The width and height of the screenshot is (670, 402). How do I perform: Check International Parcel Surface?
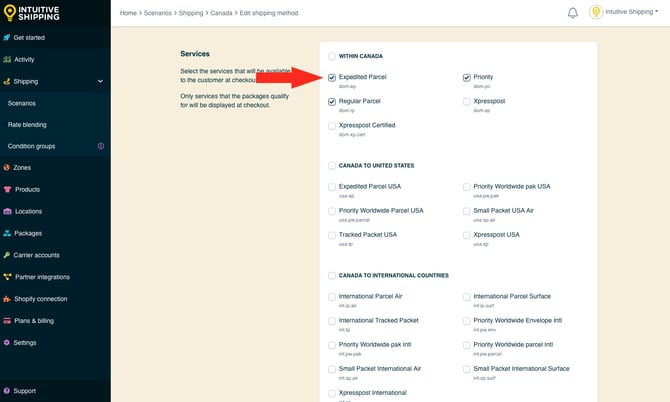[x=467, y=296]
